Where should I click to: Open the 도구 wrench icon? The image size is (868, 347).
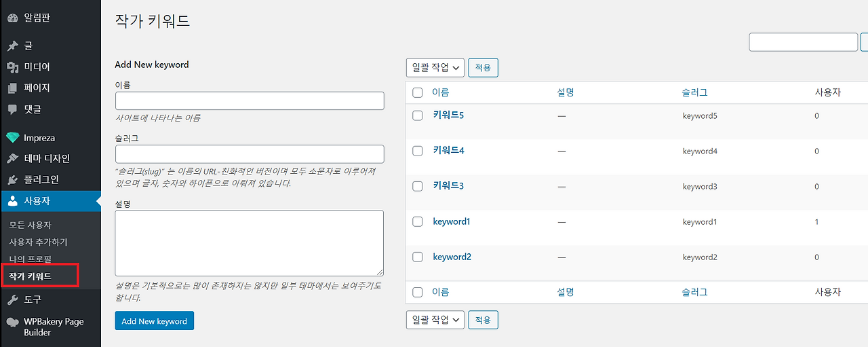tap(12, 299)
